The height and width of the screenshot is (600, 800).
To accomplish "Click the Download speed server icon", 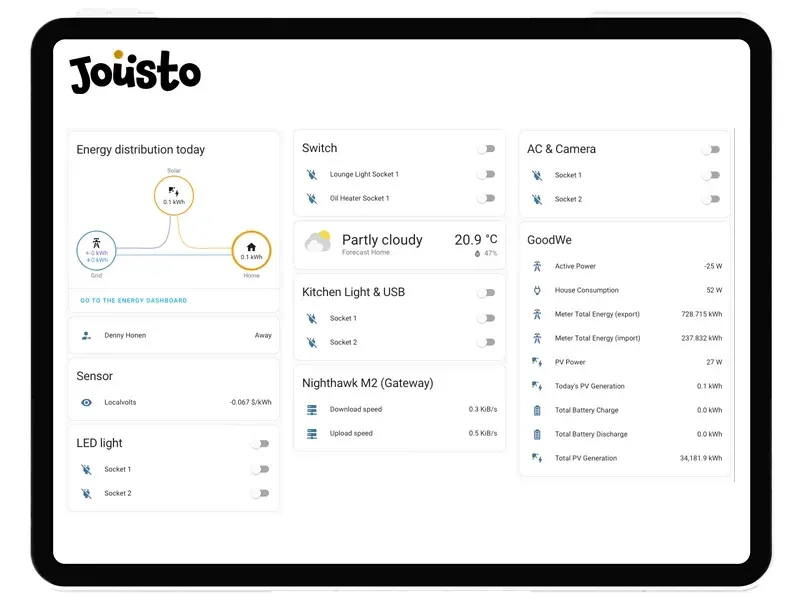I will [x=312, y=410].
